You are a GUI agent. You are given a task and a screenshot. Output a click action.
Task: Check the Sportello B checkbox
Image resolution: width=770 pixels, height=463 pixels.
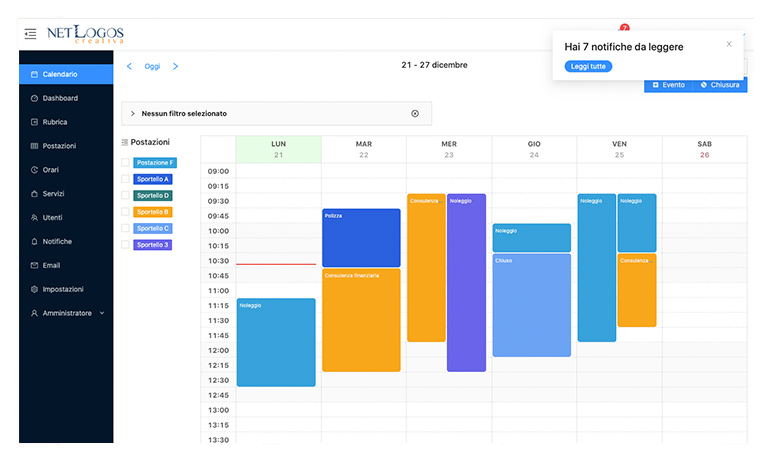126,212
